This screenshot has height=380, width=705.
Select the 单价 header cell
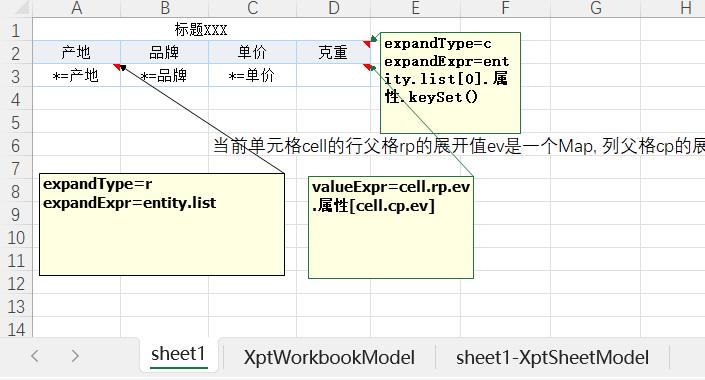coord(252,53)
